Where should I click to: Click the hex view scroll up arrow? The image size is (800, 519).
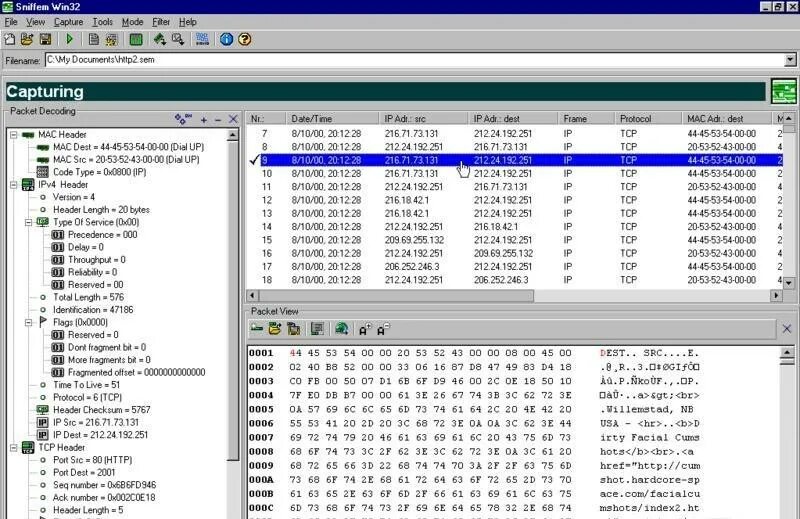(787, 353)
